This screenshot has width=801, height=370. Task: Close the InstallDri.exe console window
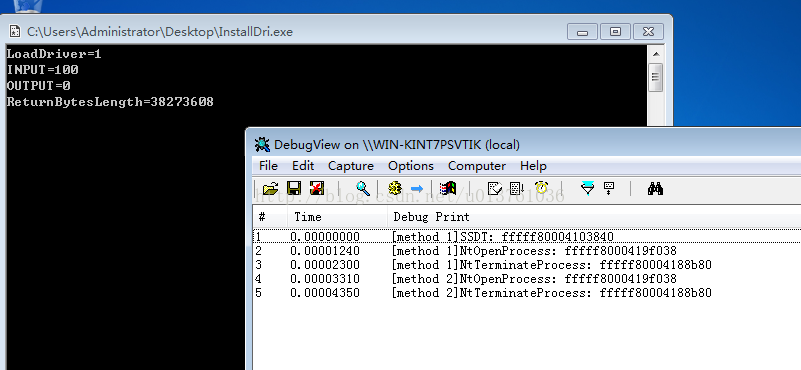click(648, 32)
